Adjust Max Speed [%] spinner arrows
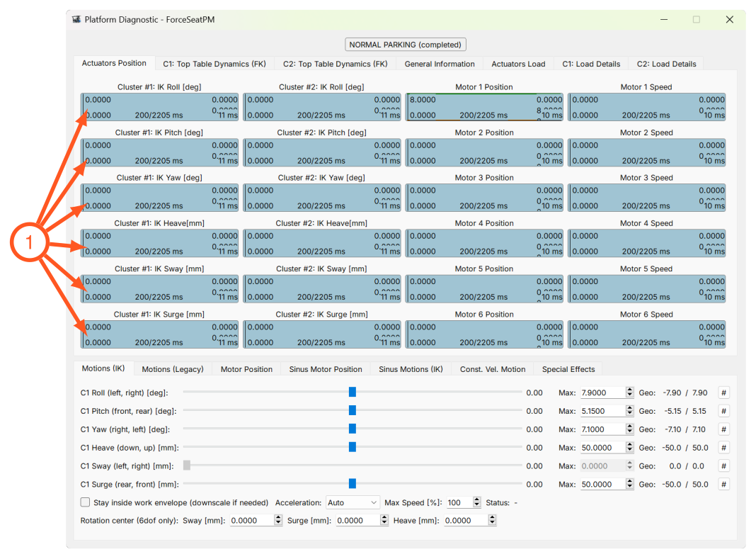756x559 pixels. (477, 502)
